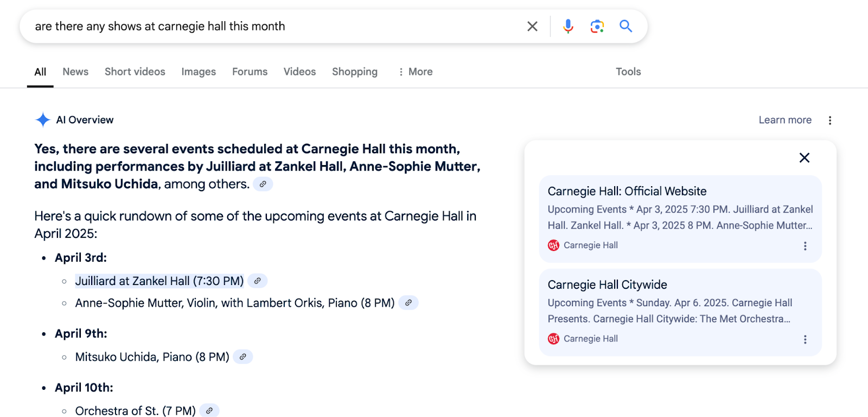868x417 pixels.
Task: Click the Learn more link
Action: (785, 120)
